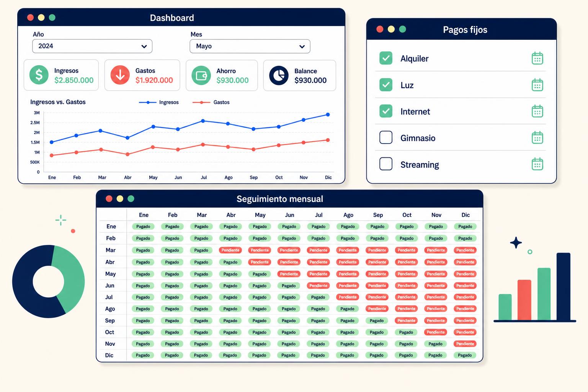The width and height of the screenshot is (588, 392).
Task: Click the Ago row label in Seguimiento mensual
Action: click(110, 309)
